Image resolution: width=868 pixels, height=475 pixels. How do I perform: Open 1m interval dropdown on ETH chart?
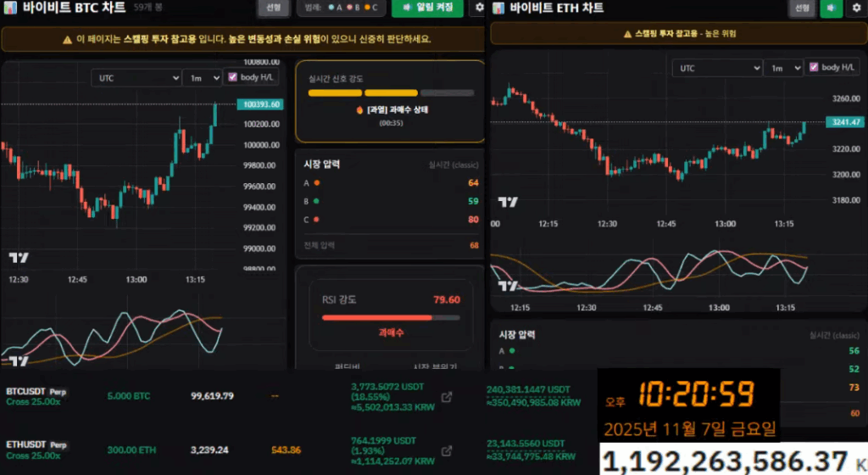[x=782, y=69]
